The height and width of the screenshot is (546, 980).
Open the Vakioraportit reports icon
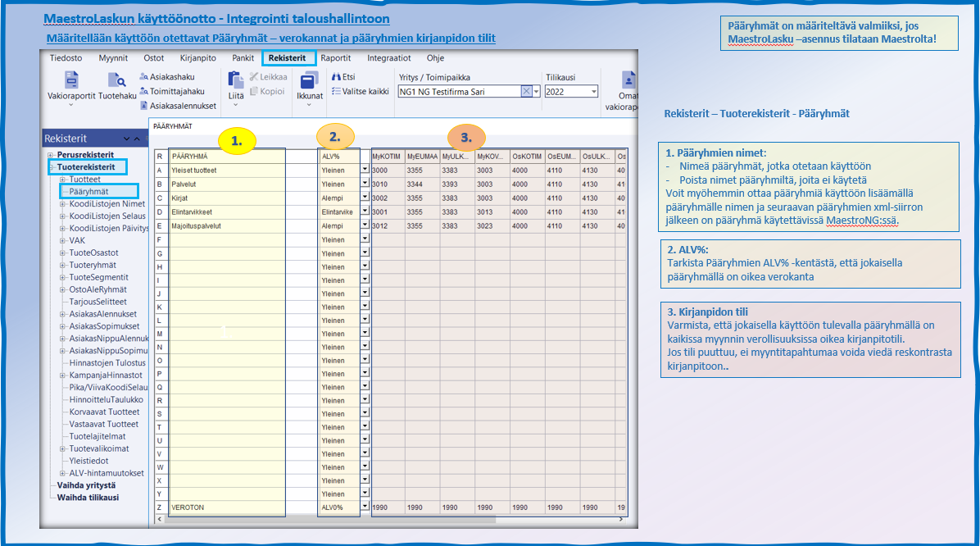[71, 81]
